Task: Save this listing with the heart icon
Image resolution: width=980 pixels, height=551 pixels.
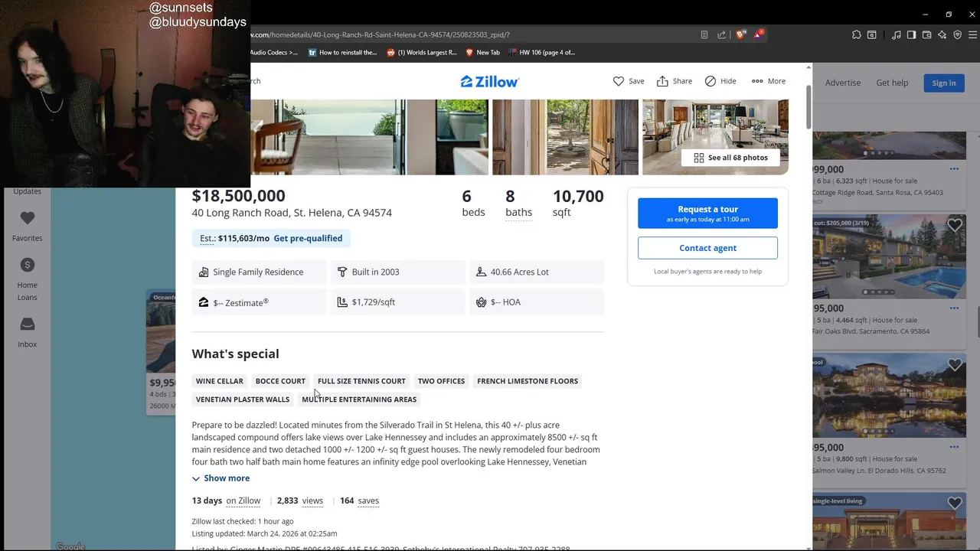Action: (629, 81)
